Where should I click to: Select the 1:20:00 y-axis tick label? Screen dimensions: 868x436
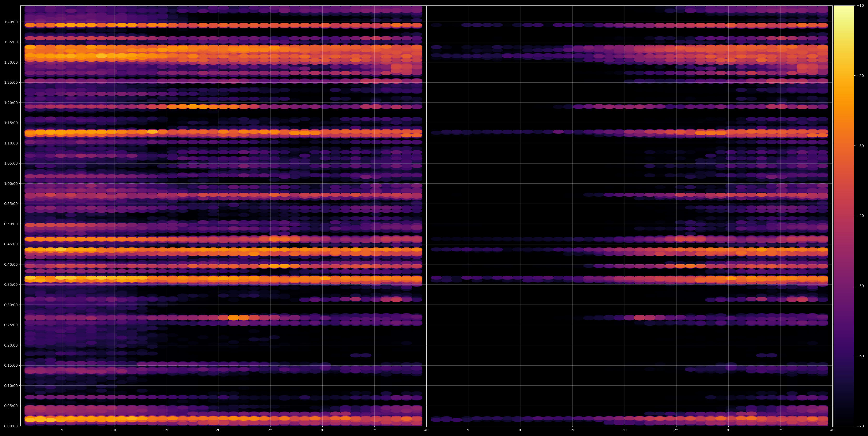pos(11,103)
